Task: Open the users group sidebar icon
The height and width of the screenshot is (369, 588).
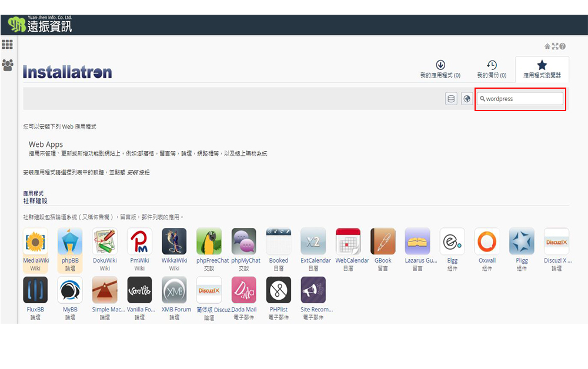Action: click(x=8, y=65)
